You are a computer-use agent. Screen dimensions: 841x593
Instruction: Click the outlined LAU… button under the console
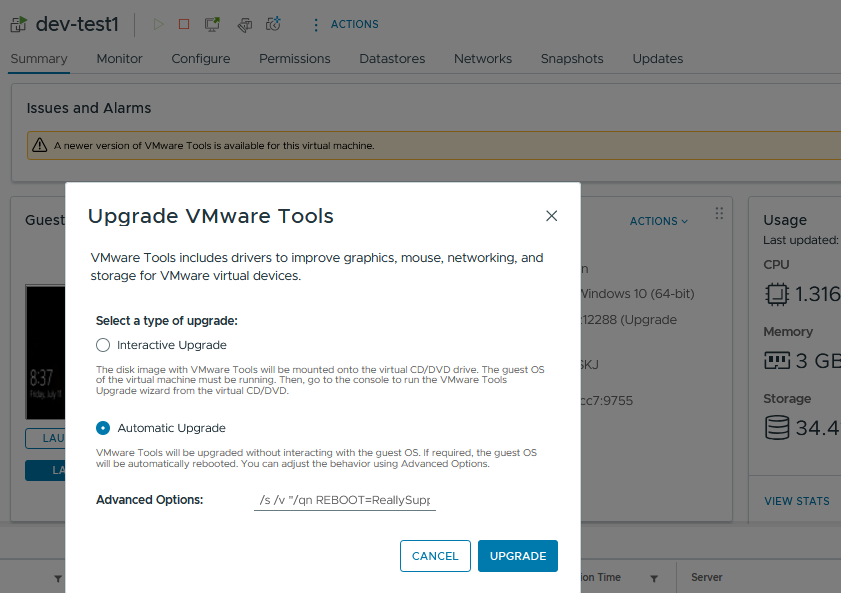coord(46,438)
